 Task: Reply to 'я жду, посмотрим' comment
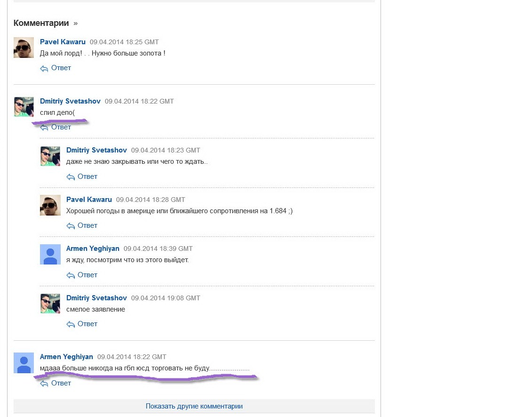point(87,275)
